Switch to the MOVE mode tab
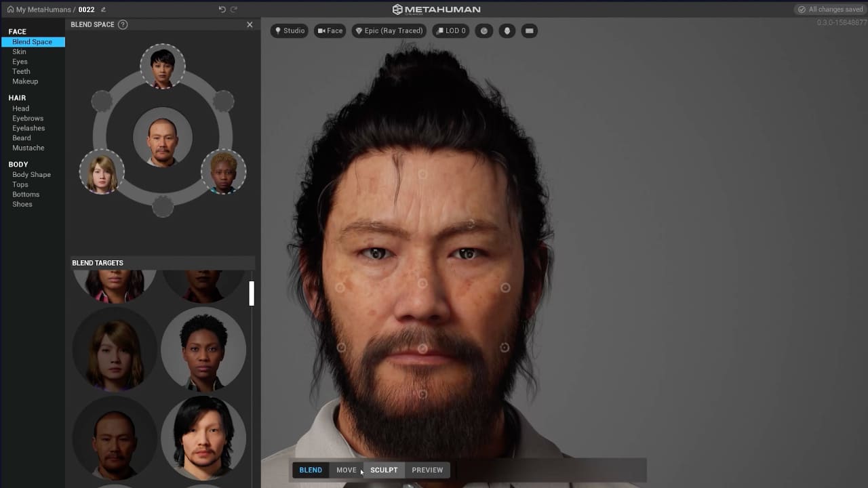 click(x=346, y=470)
